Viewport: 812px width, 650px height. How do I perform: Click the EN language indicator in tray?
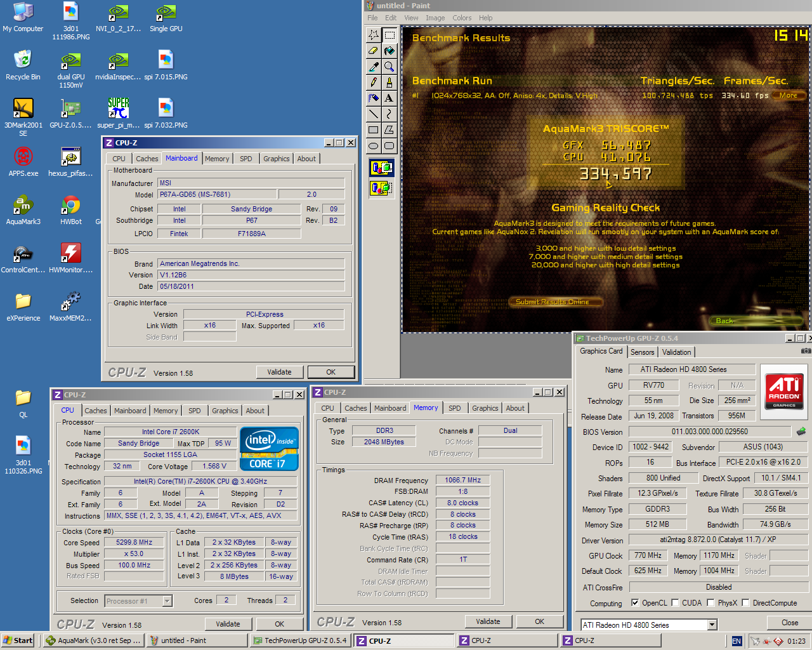click(x=737, y=641)
